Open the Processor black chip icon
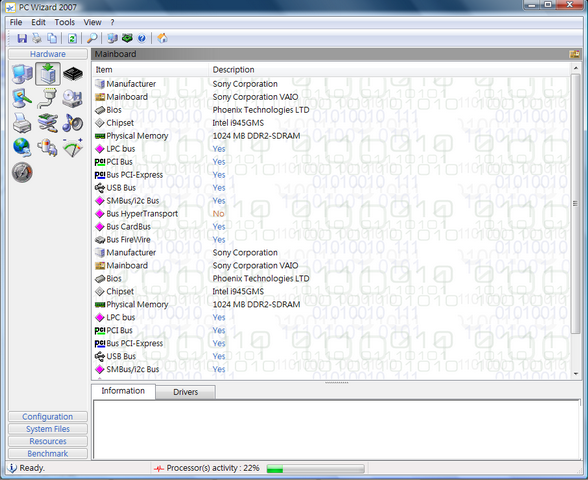Image resolution: width=588 pixels, height=480 pixels. tap(73, 74)
